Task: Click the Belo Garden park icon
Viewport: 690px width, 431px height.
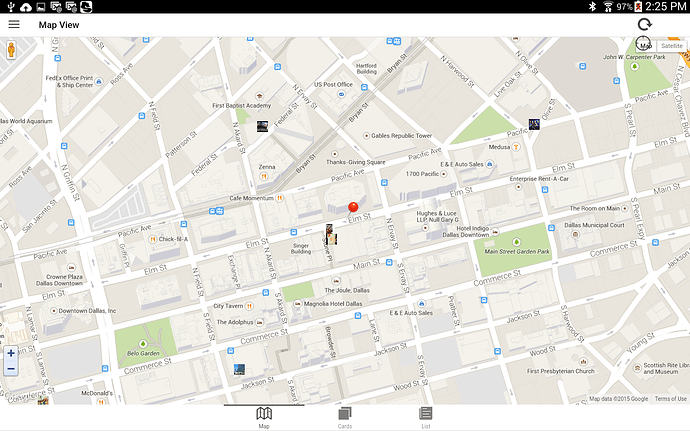Action: pos(143,343)
